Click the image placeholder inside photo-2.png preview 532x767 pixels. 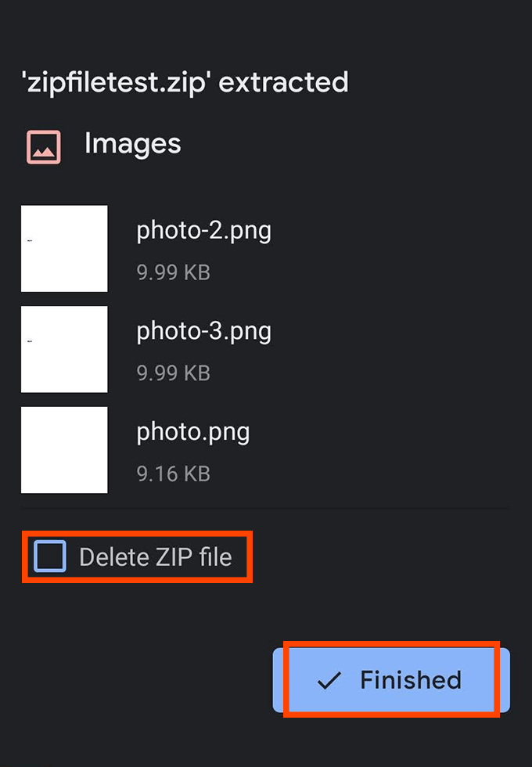pyautogui.click(x=64, y=248)
